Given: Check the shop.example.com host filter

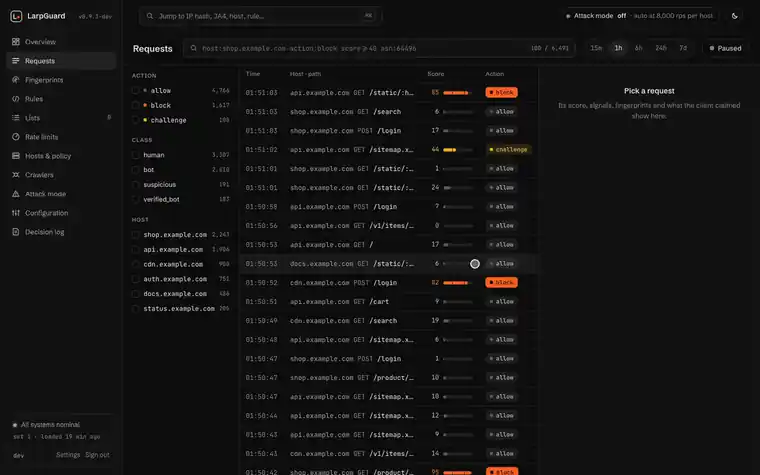Looking at the screenshot, I should (x=136, y=235).
